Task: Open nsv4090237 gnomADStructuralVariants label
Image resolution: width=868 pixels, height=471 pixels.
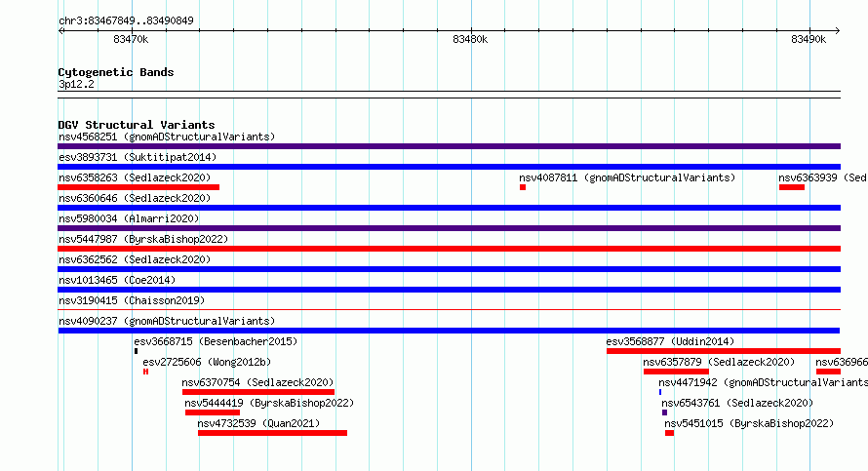Action: coord(167,321)
